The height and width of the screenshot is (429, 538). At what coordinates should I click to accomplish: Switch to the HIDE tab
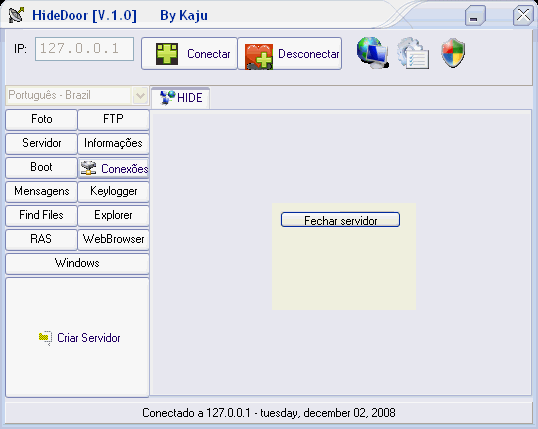(x=181, y=98)
